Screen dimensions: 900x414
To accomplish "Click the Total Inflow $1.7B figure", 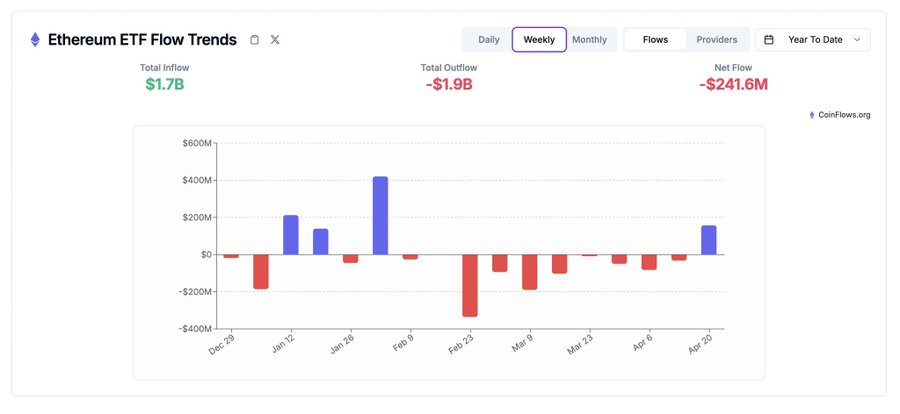I will point(164,84).
